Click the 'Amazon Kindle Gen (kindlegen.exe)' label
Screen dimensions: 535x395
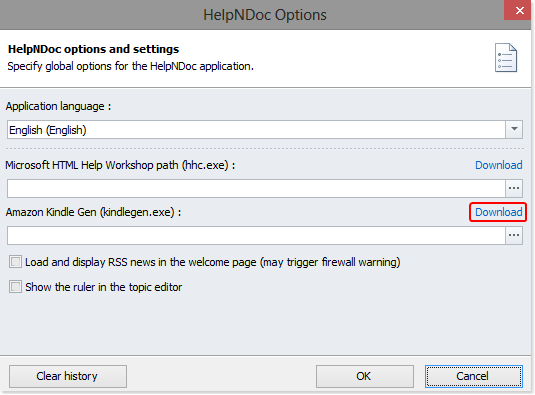click(93, 212)
